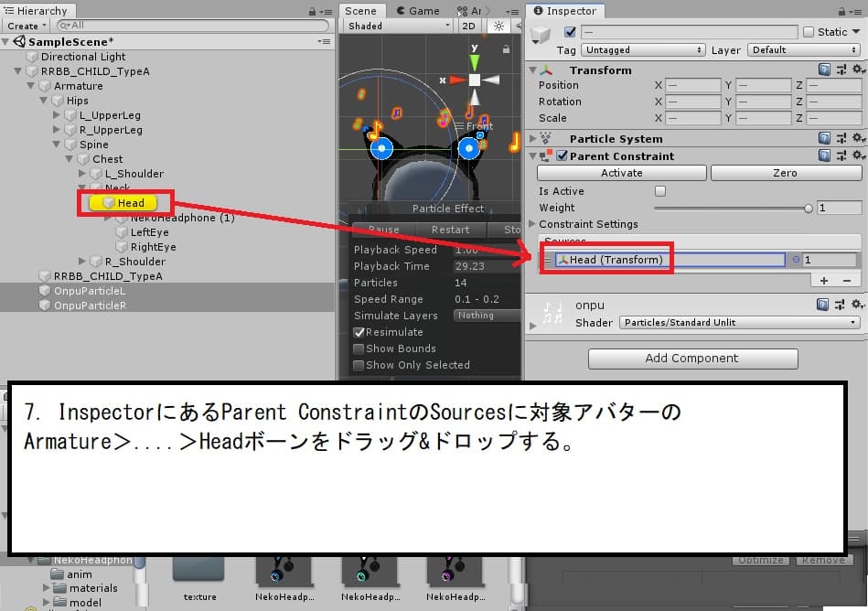The image size is (868, 611).
Task: Open Particle System gear menu
Action: coord(858,138)
